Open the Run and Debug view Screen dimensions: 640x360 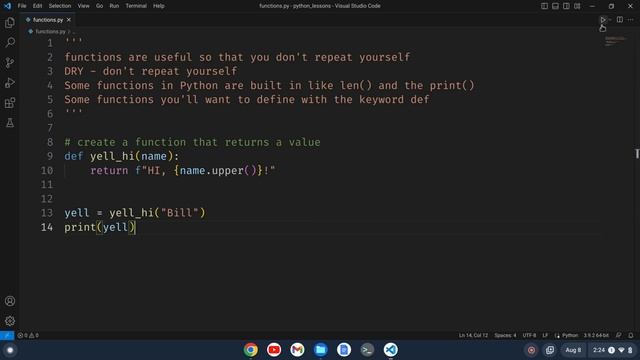(x=10, y=82)
